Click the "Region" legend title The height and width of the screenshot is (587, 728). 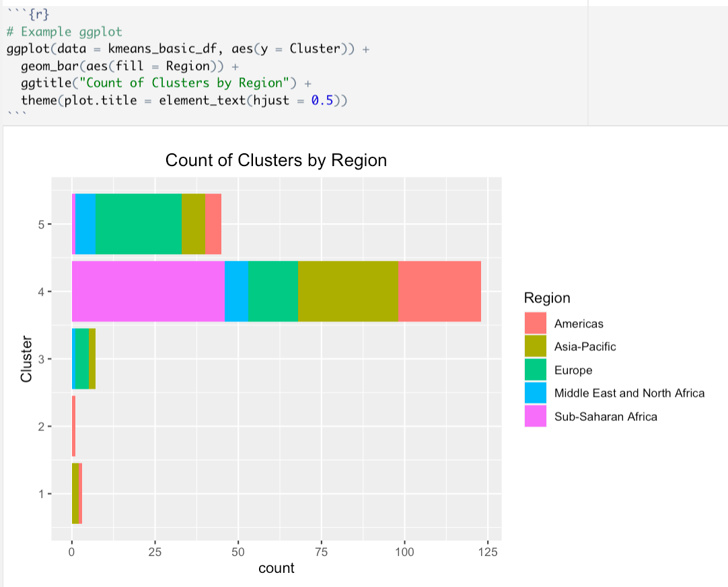coord(547,299)
